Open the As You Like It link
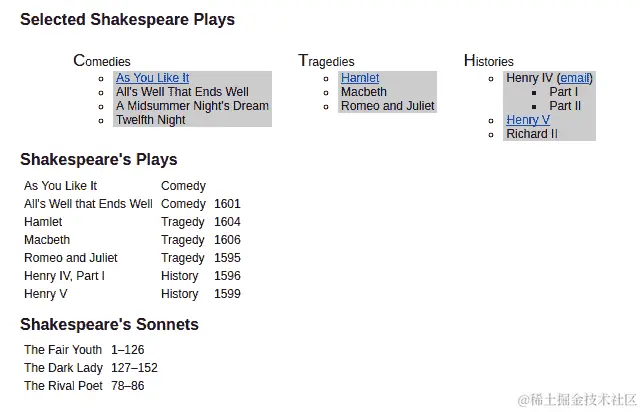Screen dimensions: 642x412 point(152,78)
